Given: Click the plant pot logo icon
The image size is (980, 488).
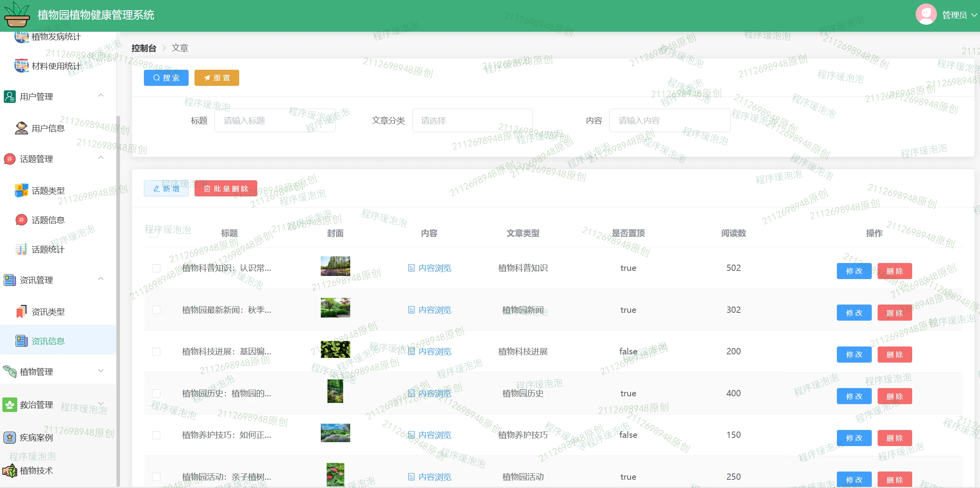Looking at the screenshot, I should point(16,15).
